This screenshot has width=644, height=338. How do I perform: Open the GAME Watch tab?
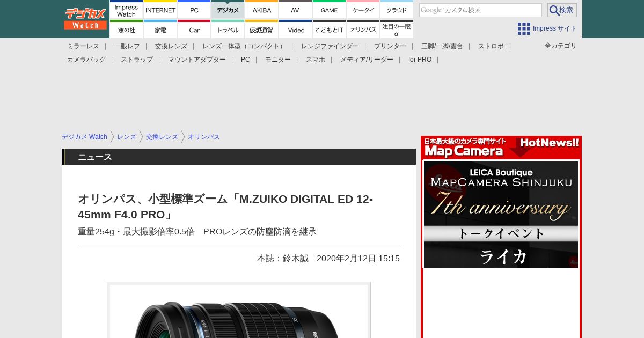click(x=330, y=10)
